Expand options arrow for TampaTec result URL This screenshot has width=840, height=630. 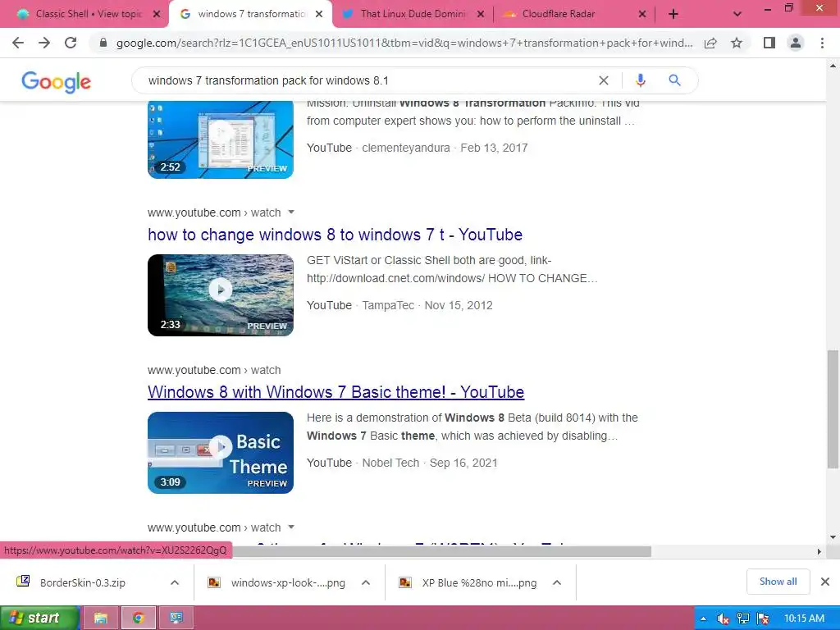(291, 212)
